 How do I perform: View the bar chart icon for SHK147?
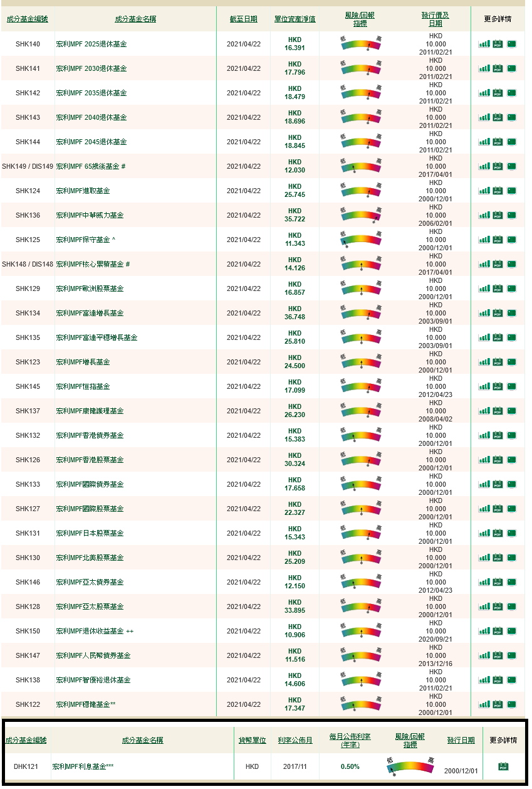pyautogui.click(x=484, y=655)
